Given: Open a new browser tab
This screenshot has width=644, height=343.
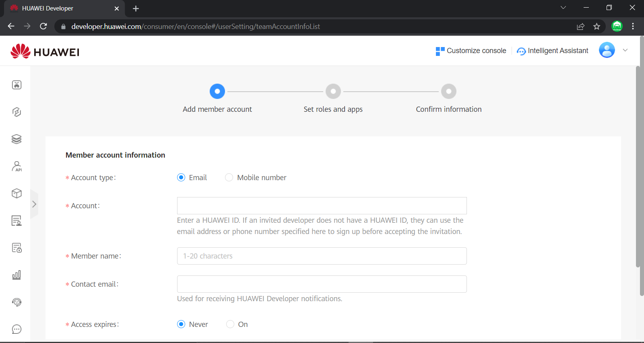Looking at the screenshot, I should coord(136,8).
